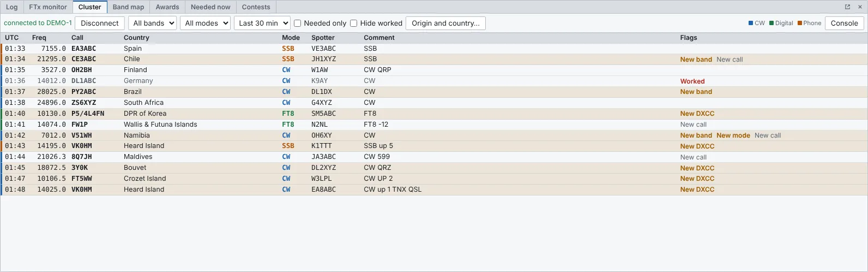Image resolution: width=868 pixels, height=272 pixels.
Task: Select callsign FT5WW from Crozet Island
Action: (82, 179)
